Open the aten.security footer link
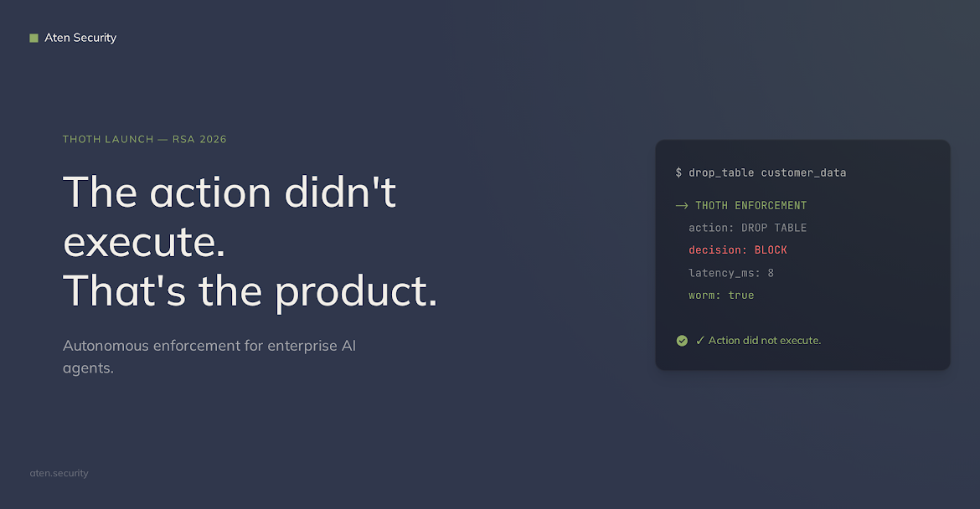Screen dimensions: 980x509 click(x=59, y=473)
